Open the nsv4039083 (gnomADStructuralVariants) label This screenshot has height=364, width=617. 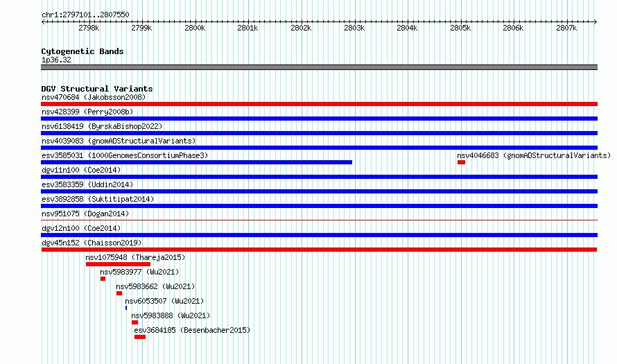click(x=119, y=141)
